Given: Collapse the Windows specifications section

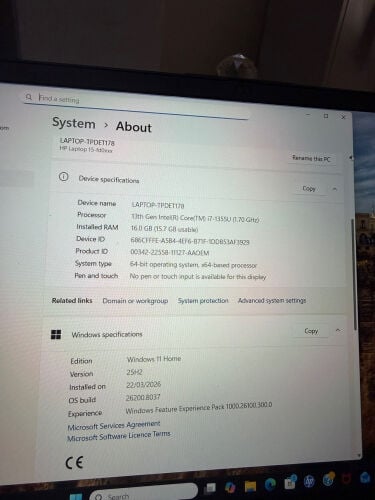Looking at the screenshot, I should pyautogui.click(x=338, y=330).
